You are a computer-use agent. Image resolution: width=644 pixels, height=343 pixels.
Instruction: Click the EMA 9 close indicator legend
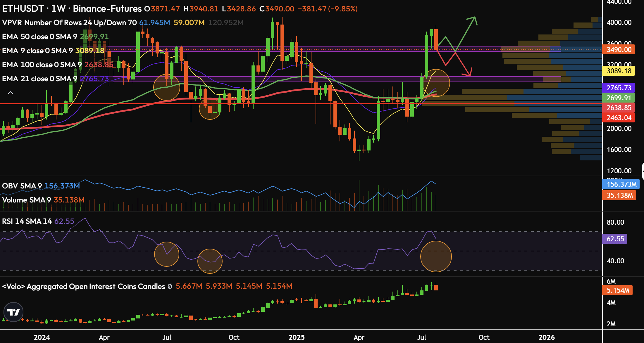coord(37,51)
